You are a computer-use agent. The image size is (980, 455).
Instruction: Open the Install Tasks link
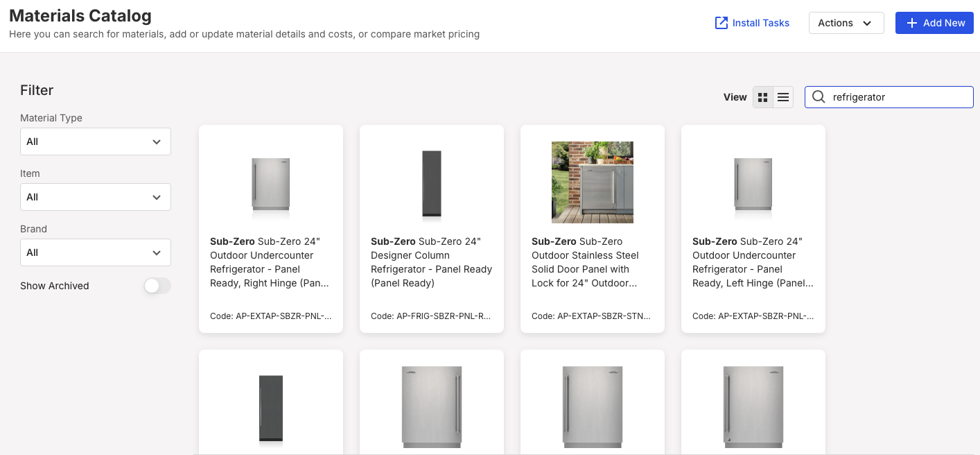click(752, 23)
